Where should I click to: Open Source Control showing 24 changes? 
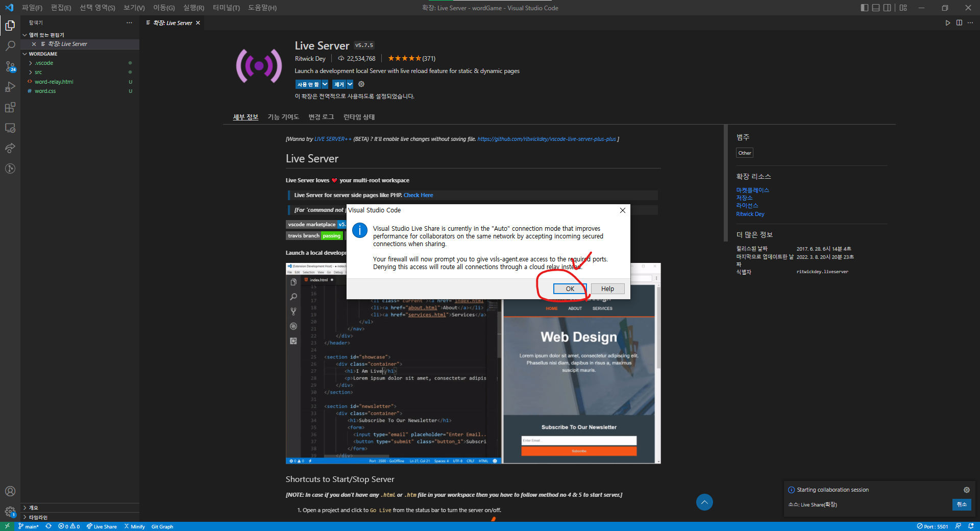pyautogui.click(x=10, y=66)
